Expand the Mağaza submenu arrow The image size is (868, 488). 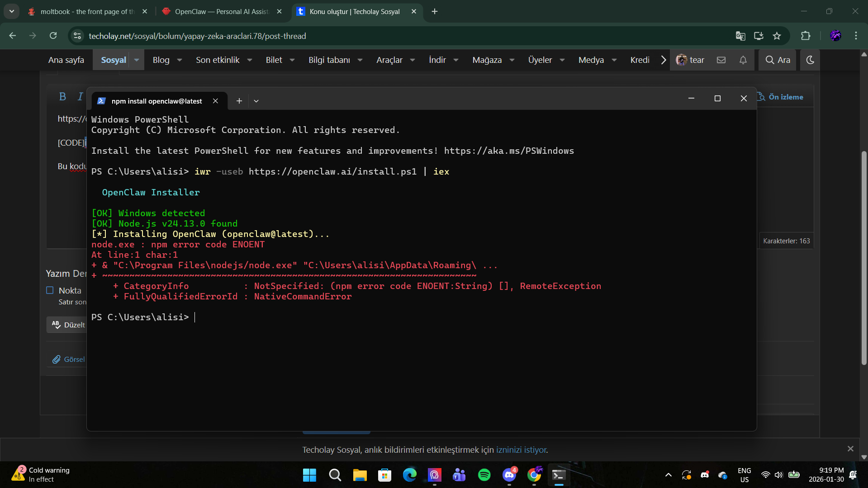pyautogui.click(x=512, y=60)
